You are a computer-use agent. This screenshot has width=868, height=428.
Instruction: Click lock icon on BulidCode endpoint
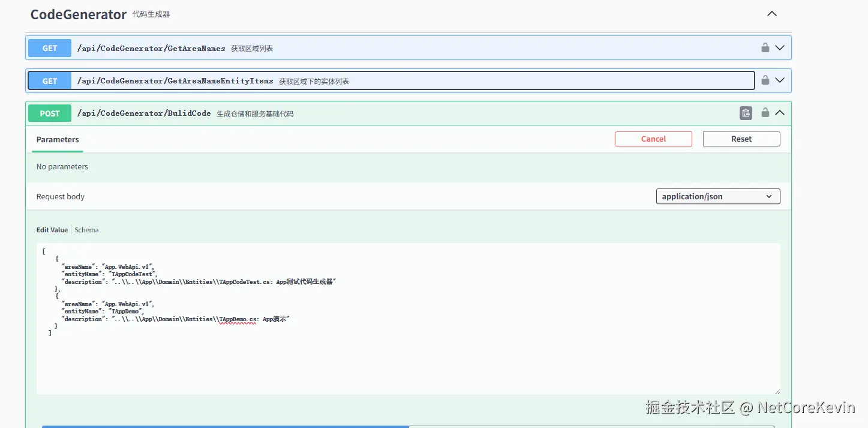[x=765, y=113]
